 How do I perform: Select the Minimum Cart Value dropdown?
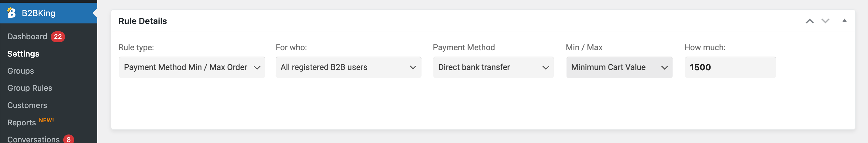619,67
